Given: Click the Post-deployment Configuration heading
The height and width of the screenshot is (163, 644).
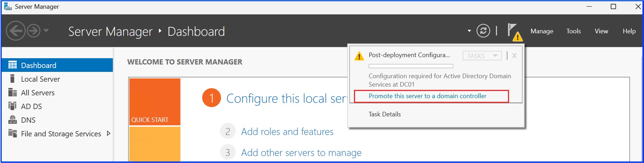Looking at the screenshot, I should click(409, 55).
